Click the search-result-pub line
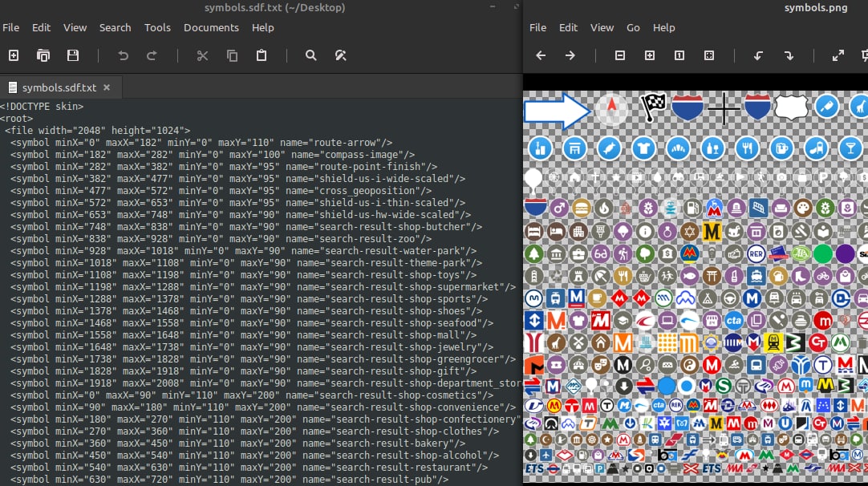This screenshot has height=486, width=868. tap(229, 480)
